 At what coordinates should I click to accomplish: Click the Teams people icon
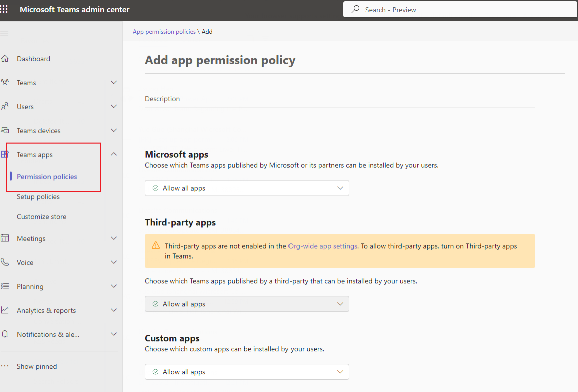point(5,83)
